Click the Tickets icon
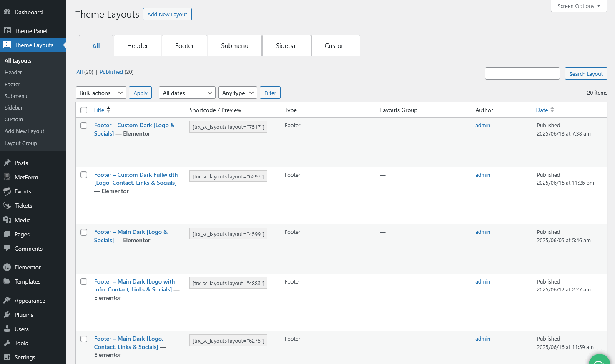615x364 pixels. pyautogui.click(x=7, y=206)
